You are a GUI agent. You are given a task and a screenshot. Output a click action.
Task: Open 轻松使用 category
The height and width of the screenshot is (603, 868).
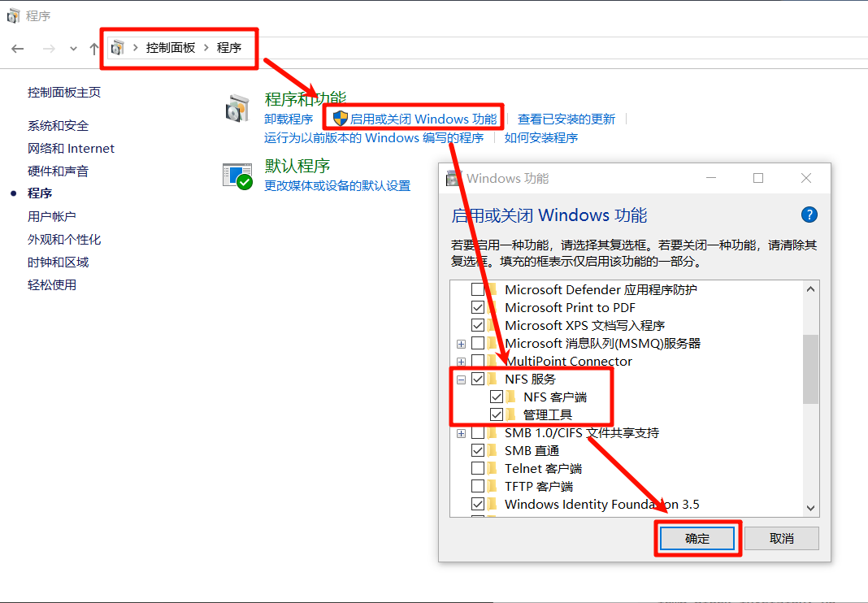[x=52, y=285]
